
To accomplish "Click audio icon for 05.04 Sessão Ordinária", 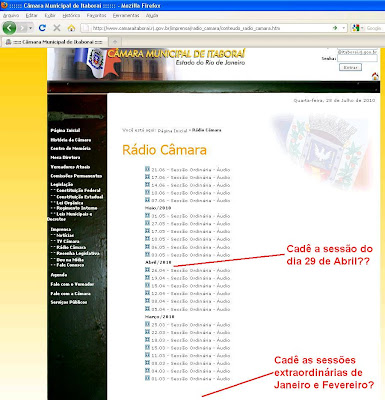I will (147, 309).
